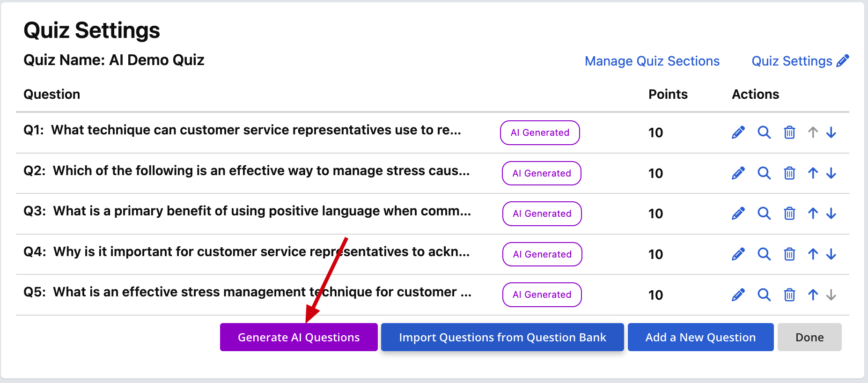The width and height of the screenshot is (868, 383).
Task: Delete question Q1 with trash icon
Action: click(x=789, y=133)
